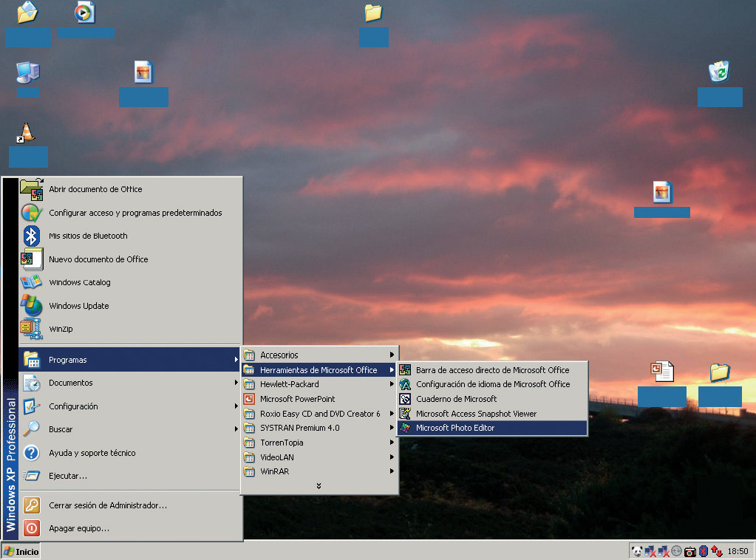This screenshot has height=560, width=756.
Task: Click the panda antivirus tray icon
Action: click(636, 551)
